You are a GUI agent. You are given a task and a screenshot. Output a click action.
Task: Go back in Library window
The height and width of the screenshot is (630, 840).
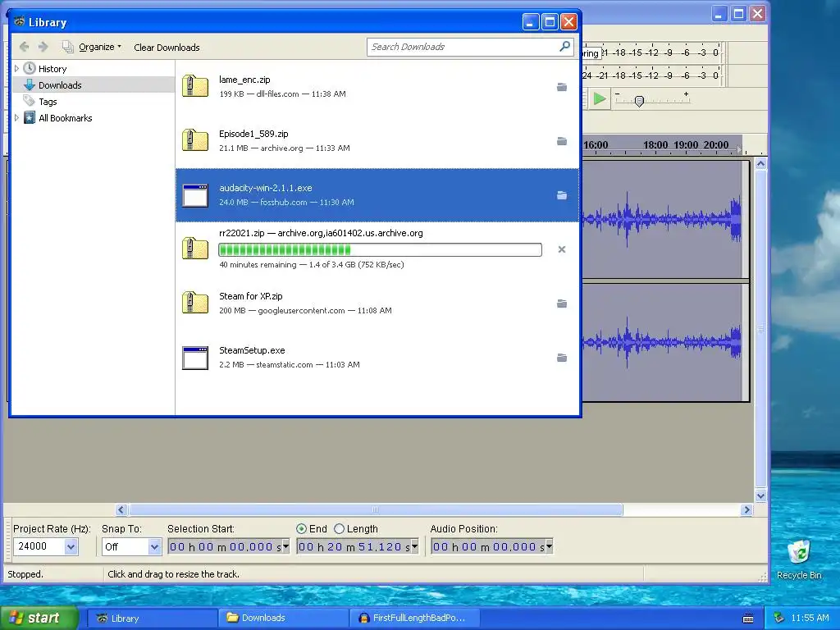click(24, 47)
